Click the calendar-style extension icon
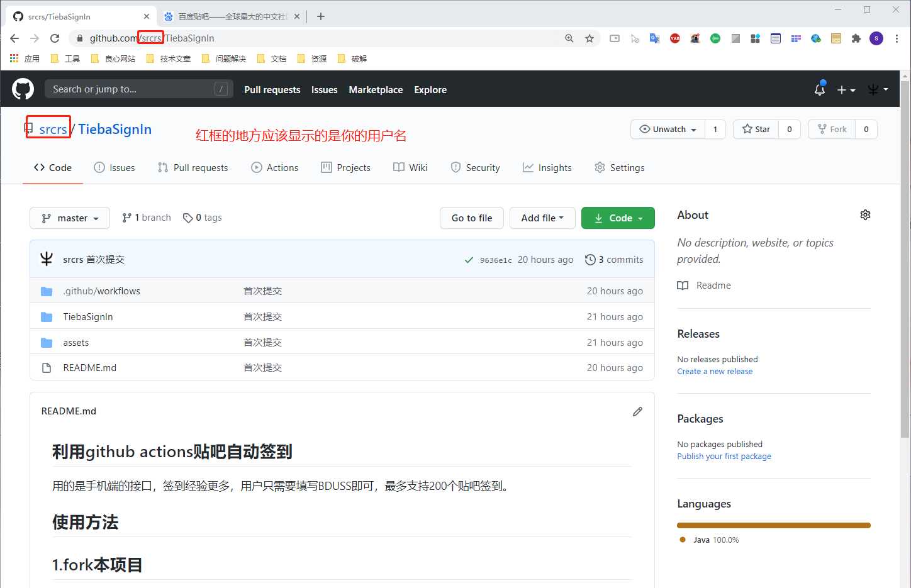The height and width of the screenshot is (588, 911). (x=776, y=38)
